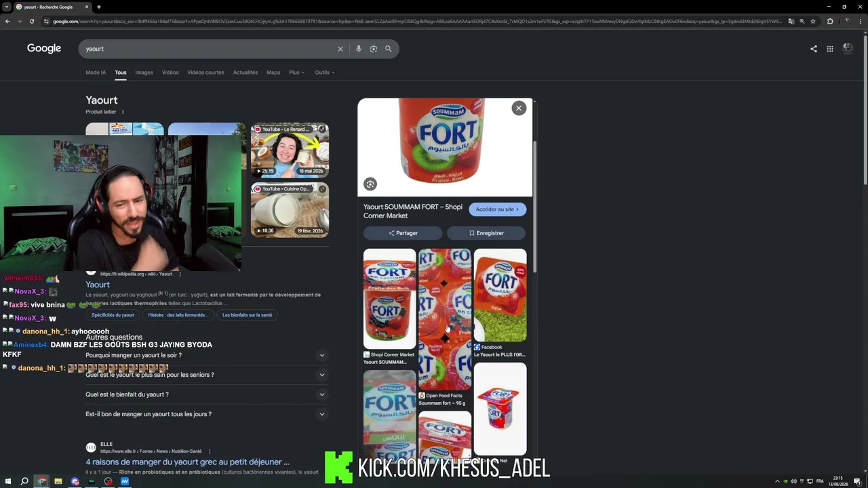This screenshot has width=868, height=488.
Task: Expand the Plus dropdown
Action: pos(296,73)
